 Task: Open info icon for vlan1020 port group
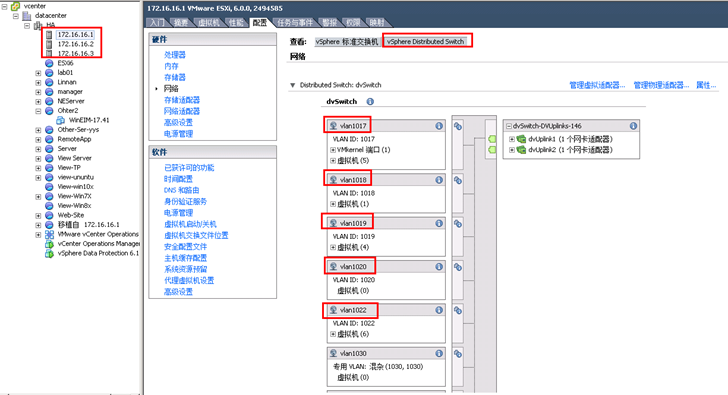pos(439,266)
